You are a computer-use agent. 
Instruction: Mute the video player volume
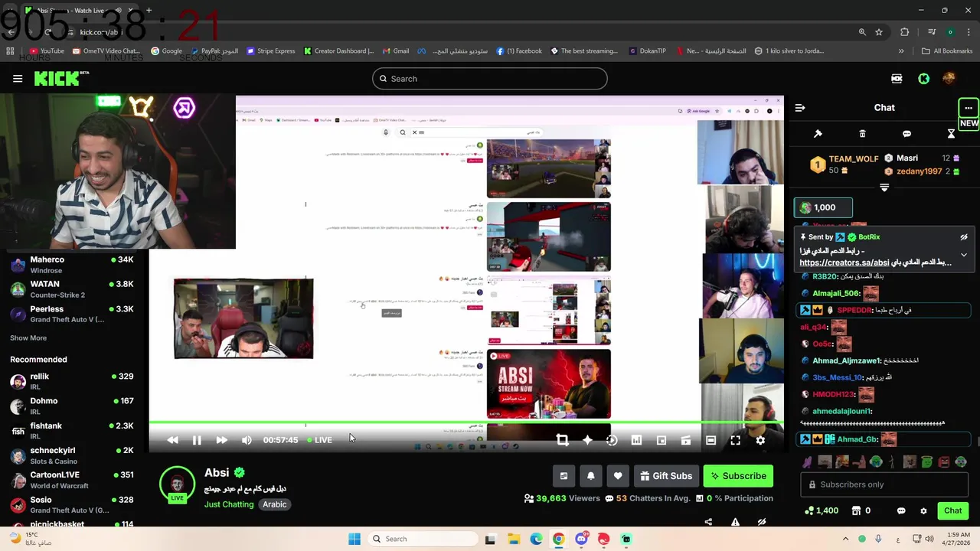(x=247, y=440)
